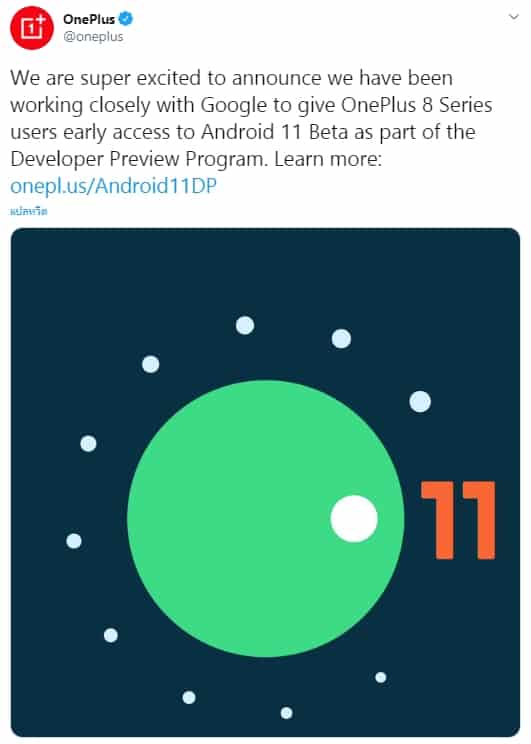The image size is (531, 744).
Task: Visit the @oneplus handle
Action: [x=93, y=37]
